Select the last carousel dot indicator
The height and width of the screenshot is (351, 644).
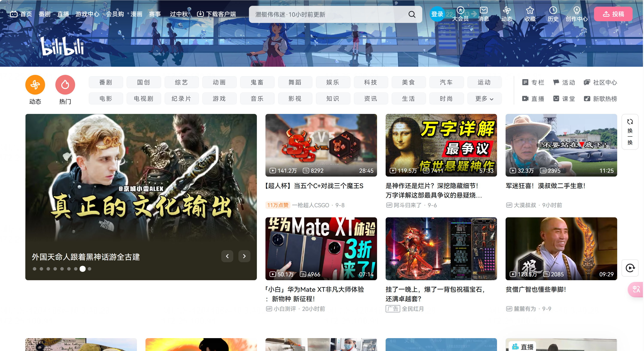pos(89,269)
